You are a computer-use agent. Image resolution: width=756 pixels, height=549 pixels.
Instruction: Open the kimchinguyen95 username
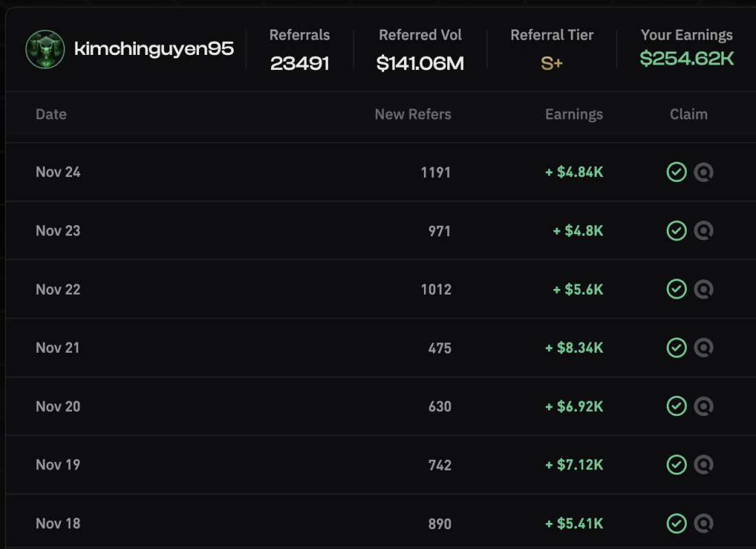click(x=154, y=49)
